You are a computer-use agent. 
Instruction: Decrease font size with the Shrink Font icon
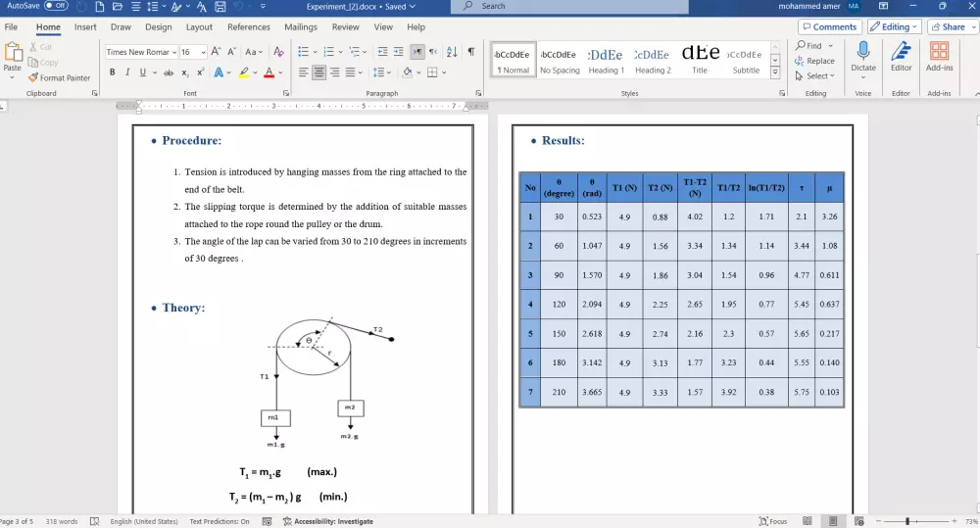pos(231,51)
